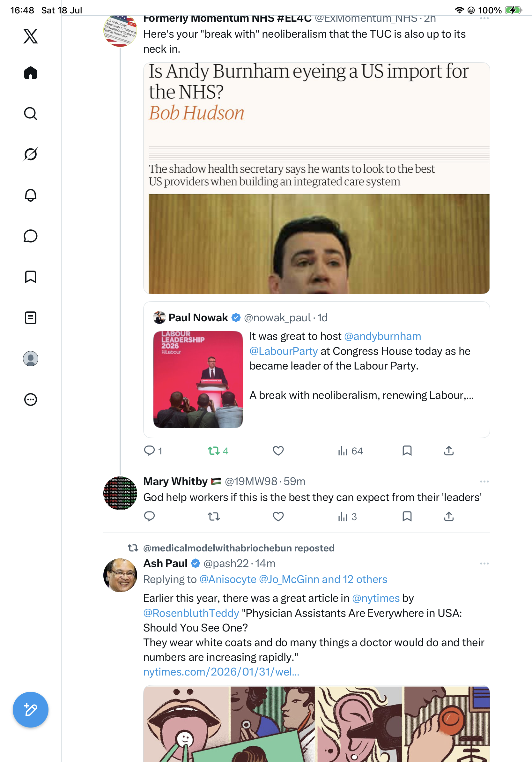532x762 pixels.
Task: Open @RosenbluthTeddy mention link
Action: 191,613
